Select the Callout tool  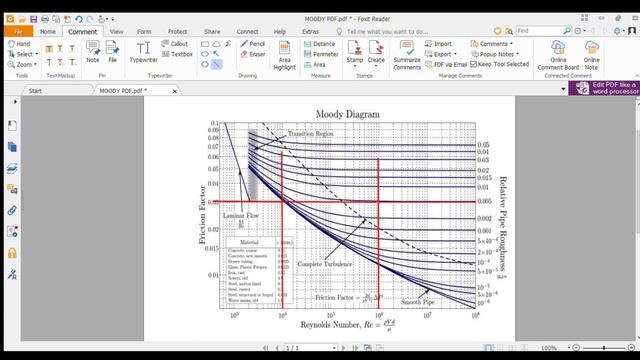pyautogui.click(x=175, y=44)
